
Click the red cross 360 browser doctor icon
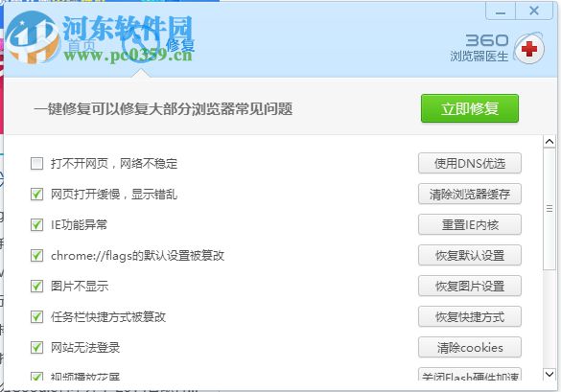coord(528,49)
